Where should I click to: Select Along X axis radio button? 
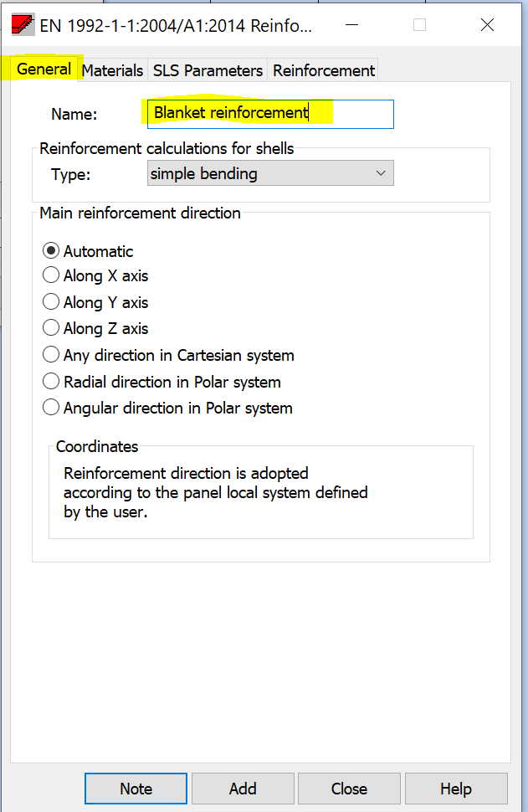coord(51,276)
